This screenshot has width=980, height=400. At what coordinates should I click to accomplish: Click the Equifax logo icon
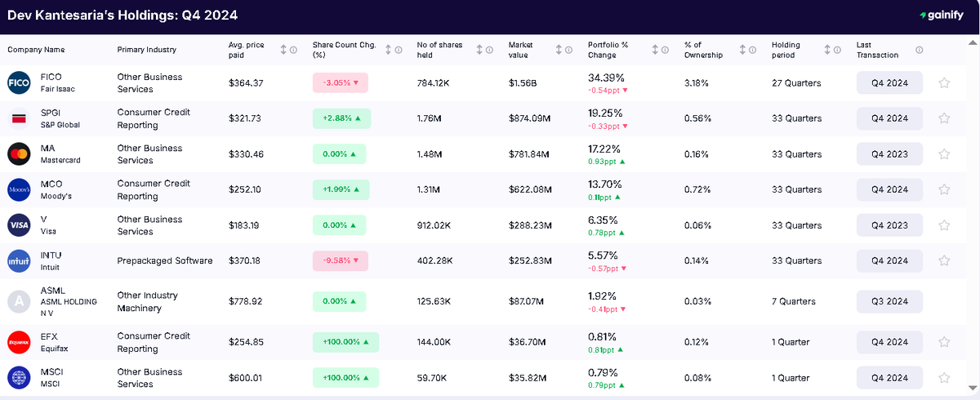[x=19, y=342]
